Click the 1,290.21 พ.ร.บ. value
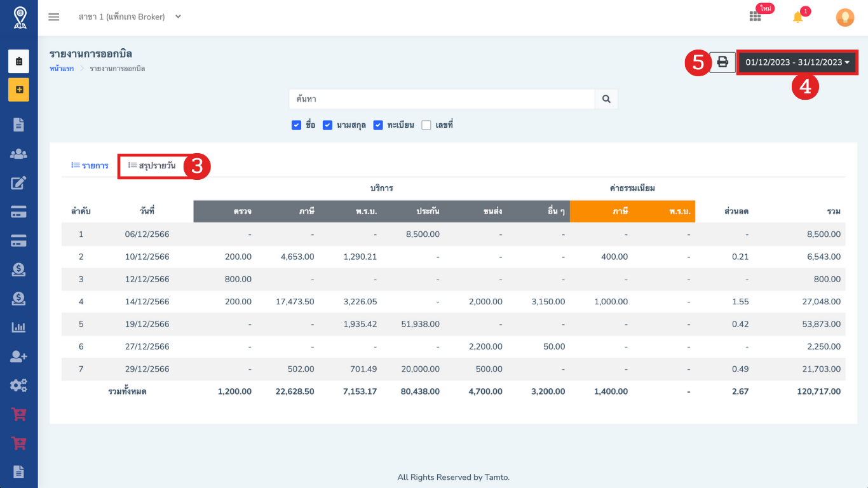Screen dimensions: 868x488 [x=360, y=257]
